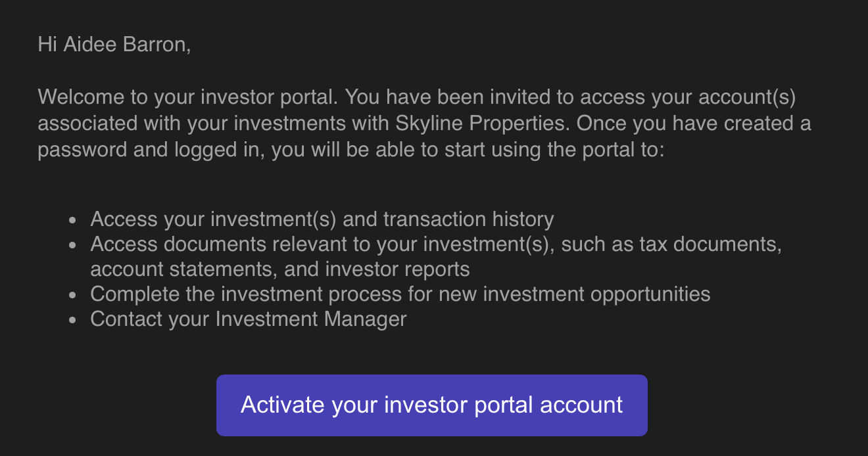Select 'Access your investment(s) and transaction history' line
Viewport: 868px width, 456px height.
point(322,219)
